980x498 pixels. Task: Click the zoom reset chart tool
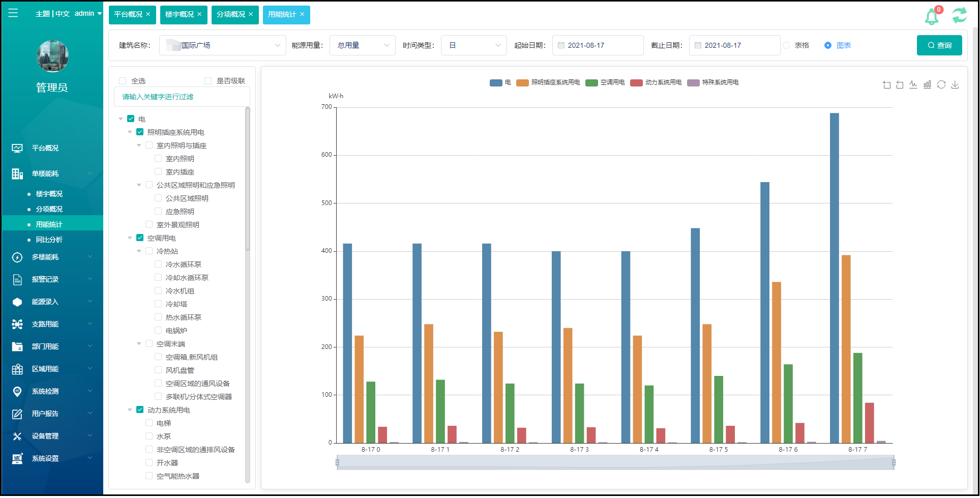tap(900, 85)
